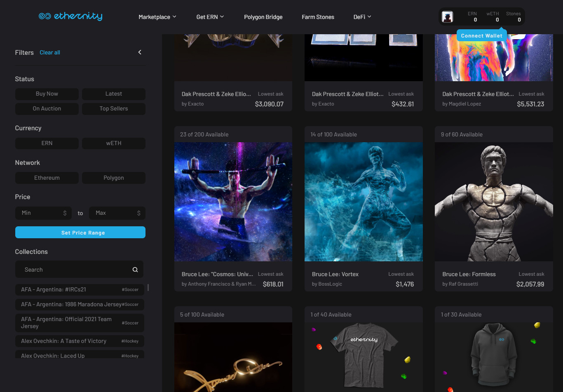Click the Ethernity logo
The height and width of the screenshot is (392, 563).
tap(70, 16)
